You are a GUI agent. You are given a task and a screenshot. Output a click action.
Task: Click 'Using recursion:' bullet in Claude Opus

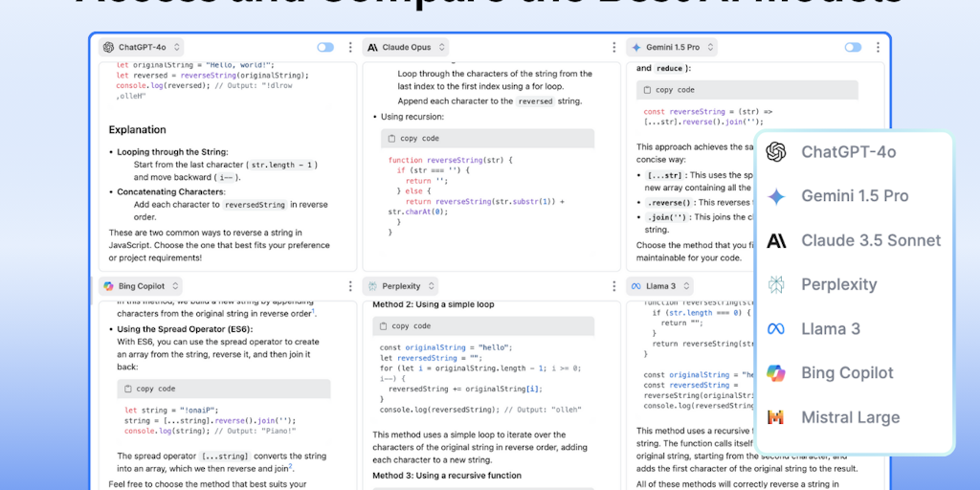tap(413, 117)
